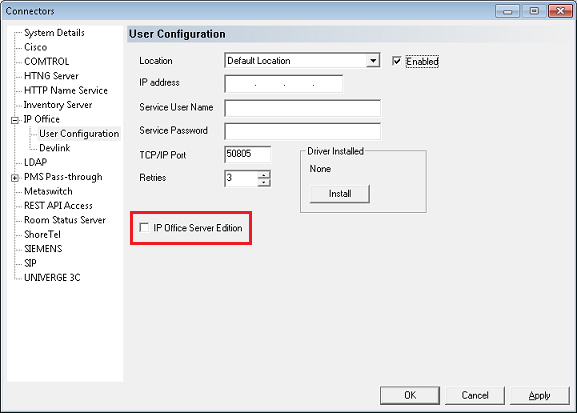Click into the Service Password field
Image resolution: width=577 pixels, height=413 pixels.
tap(302, 131)
